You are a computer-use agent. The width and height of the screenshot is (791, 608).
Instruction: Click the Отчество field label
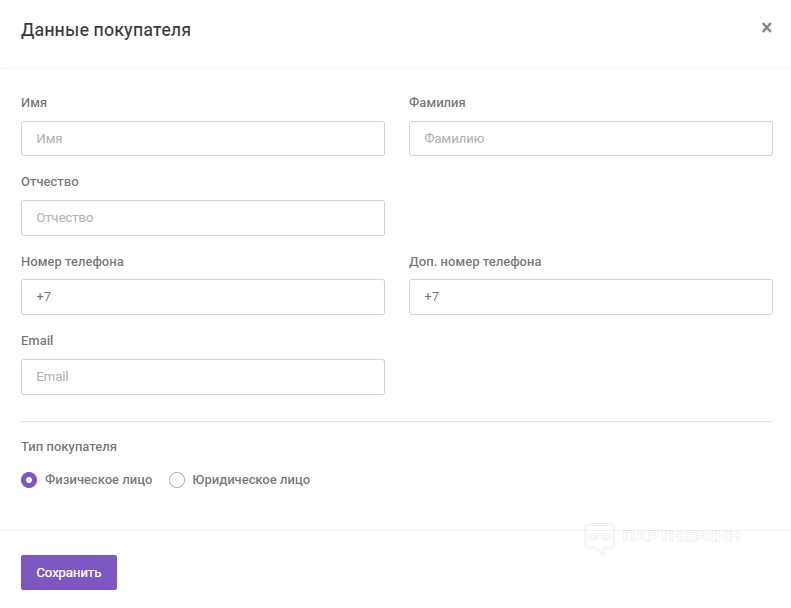(50, 182)
